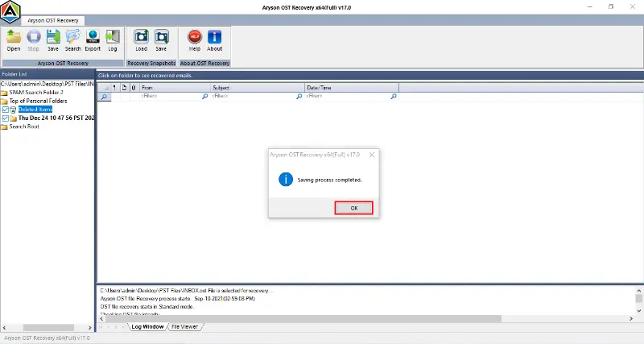Select Top of Personal Folders in tree
The image size is (644, 344).
tap(38, 101)
